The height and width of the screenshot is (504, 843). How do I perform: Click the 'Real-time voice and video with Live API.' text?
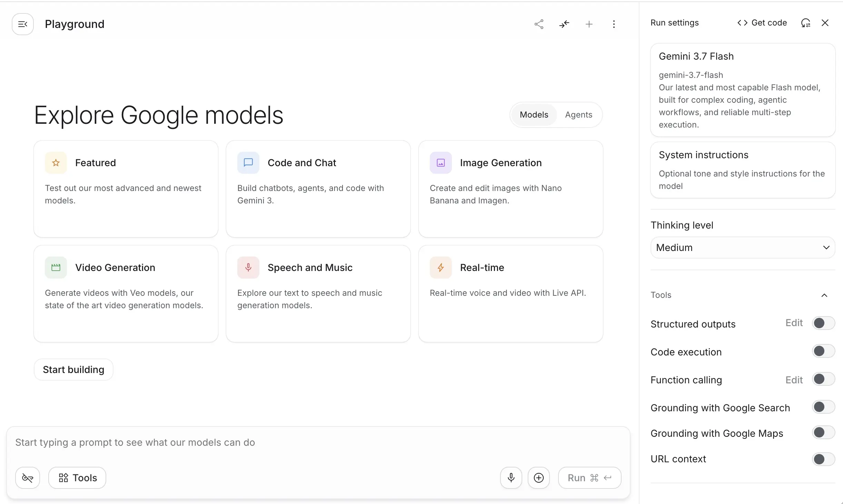coord(508,293)
